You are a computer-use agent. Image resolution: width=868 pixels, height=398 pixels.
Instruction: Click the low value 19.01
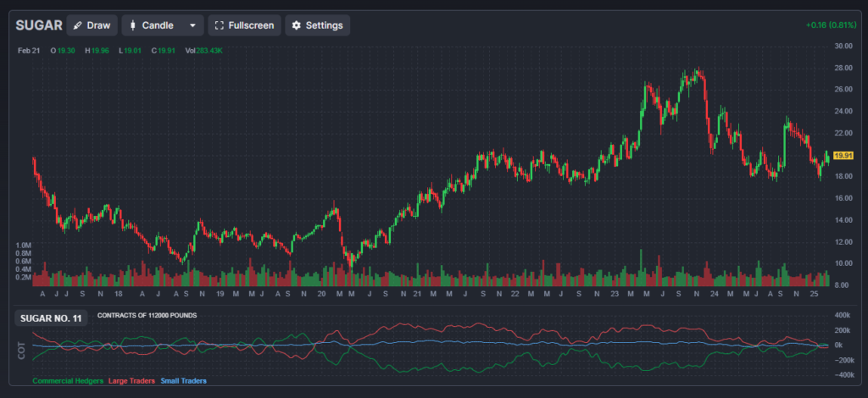click(133, 51)
